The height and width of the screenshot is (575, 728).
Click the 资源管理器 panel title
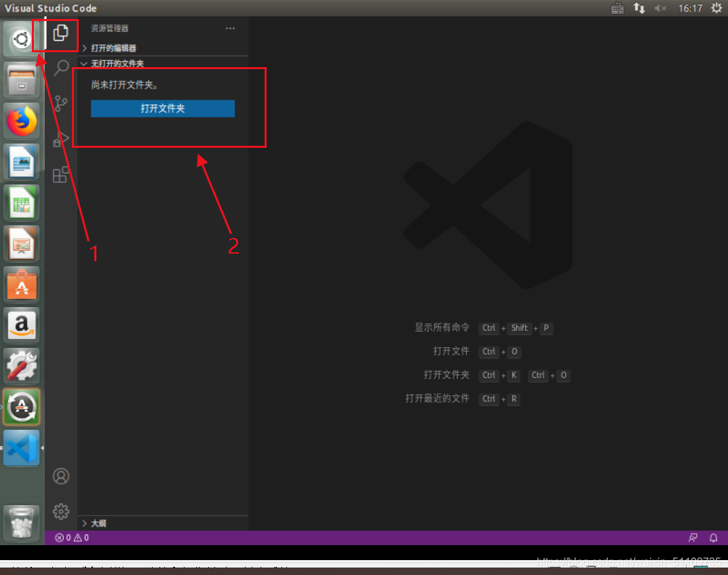pyautogui.click(x=109, y=28)
